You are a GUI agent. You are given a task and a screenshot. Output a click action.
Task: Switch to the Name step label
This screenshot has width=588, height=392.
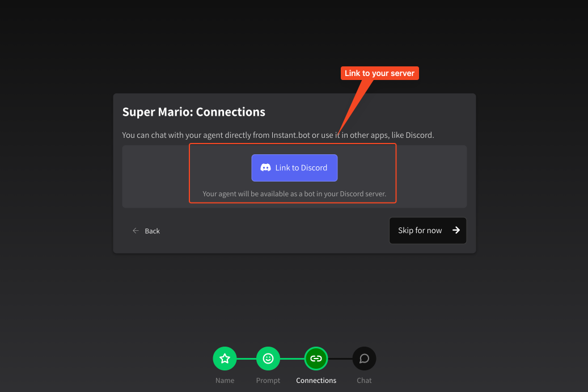pos(225,381)
